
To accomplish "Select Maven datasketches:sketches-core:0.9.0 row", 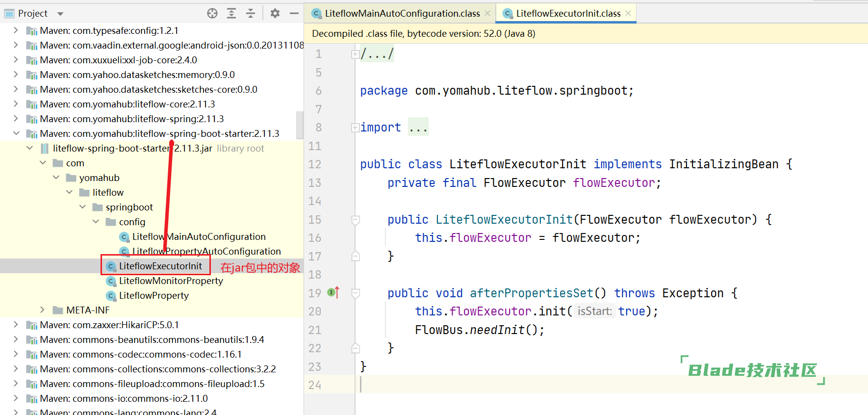I will [x=152, y=89].
